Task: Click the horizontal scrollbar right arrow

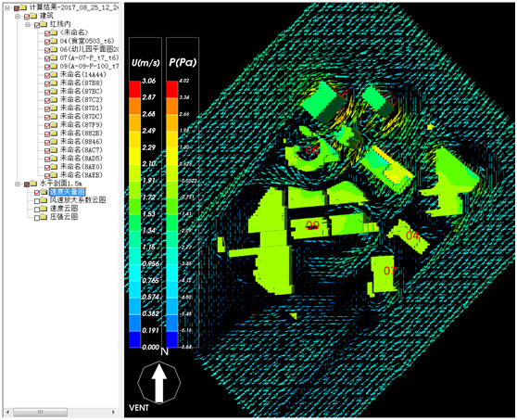Action: coord(113,412)
